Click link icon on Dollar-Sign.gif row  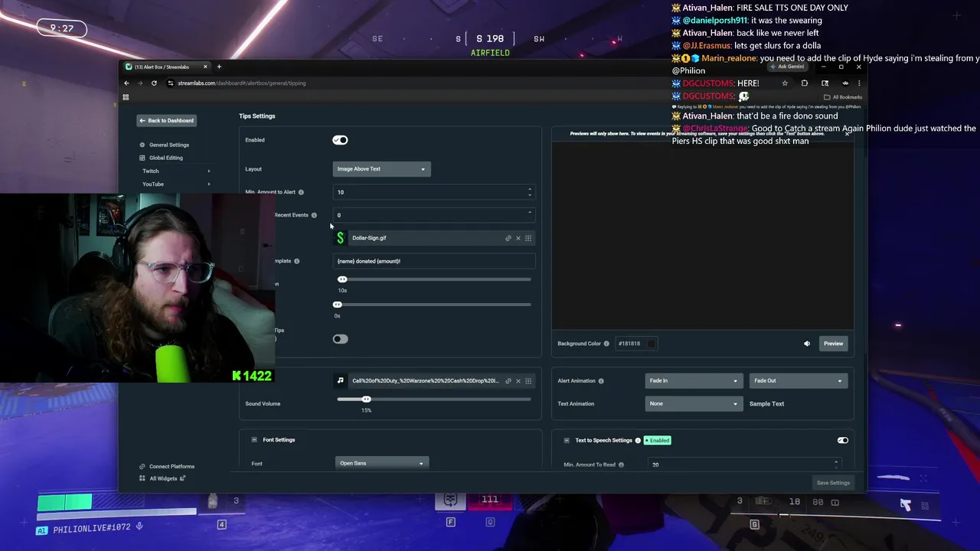(508, 238)
